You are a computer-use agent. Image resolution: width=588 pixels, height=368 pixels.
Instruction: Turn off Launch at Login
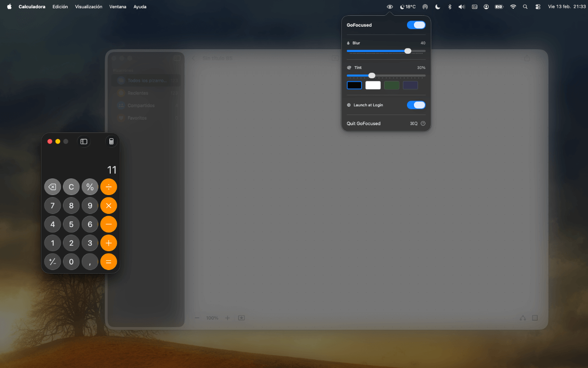(x=416, y=105)
